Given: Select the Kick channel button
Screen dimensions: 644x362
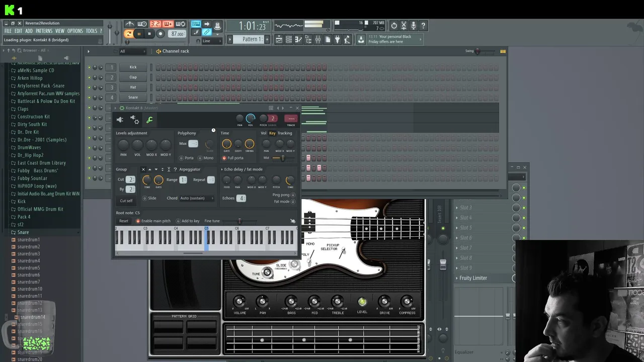Looking at the screenshot, I should [x=133, y=67].
